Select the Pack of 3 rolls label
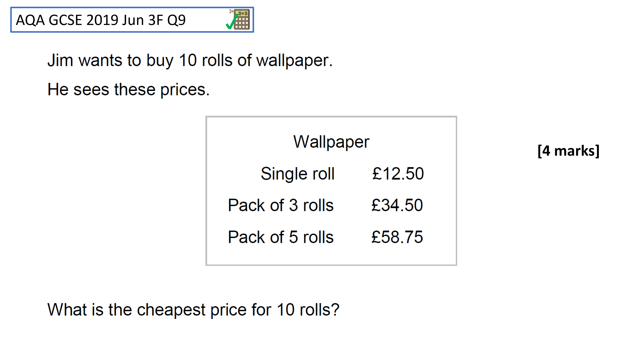This screenshot has height=362, width=644. coord(281,205)
